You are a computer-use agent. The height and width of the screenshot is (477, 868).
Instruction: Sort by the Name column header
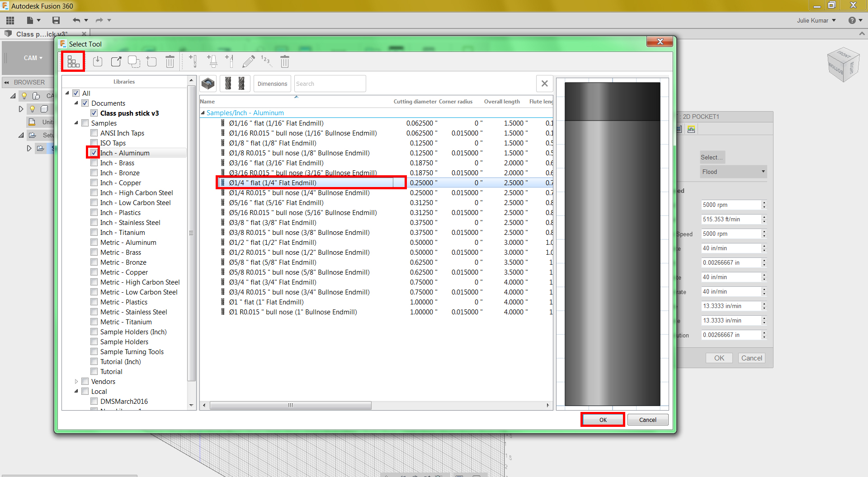click(208, 102)
